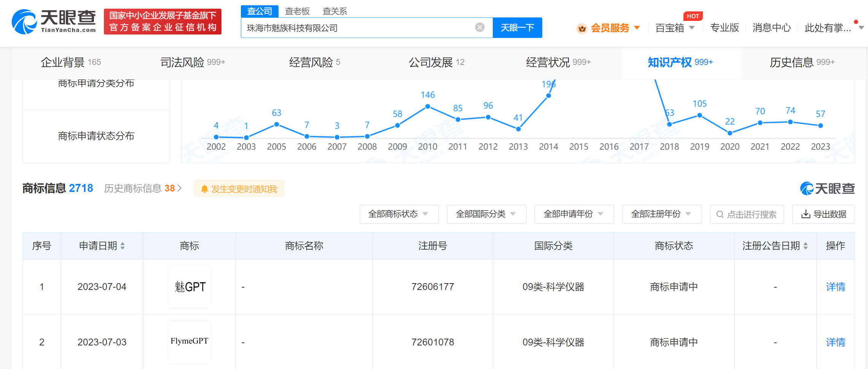Open the 全部注册年份 filter
868x369 pixels.
(662, 214)
